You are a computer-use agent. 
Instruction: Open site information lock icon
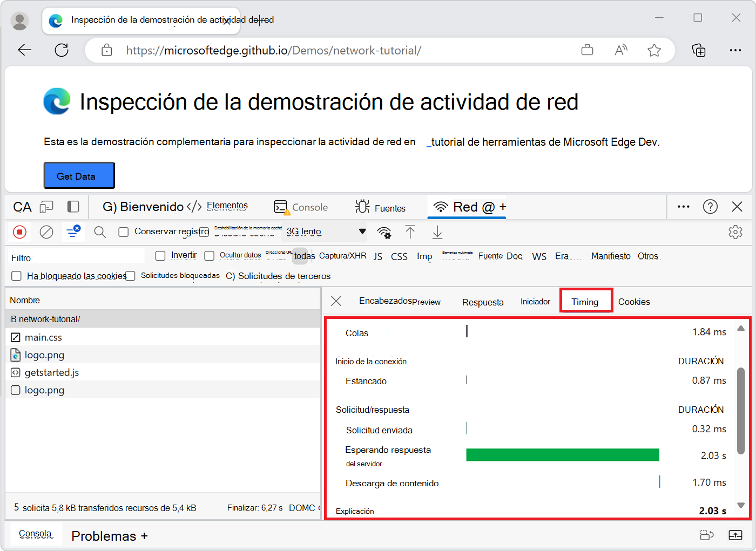[107, 50]
